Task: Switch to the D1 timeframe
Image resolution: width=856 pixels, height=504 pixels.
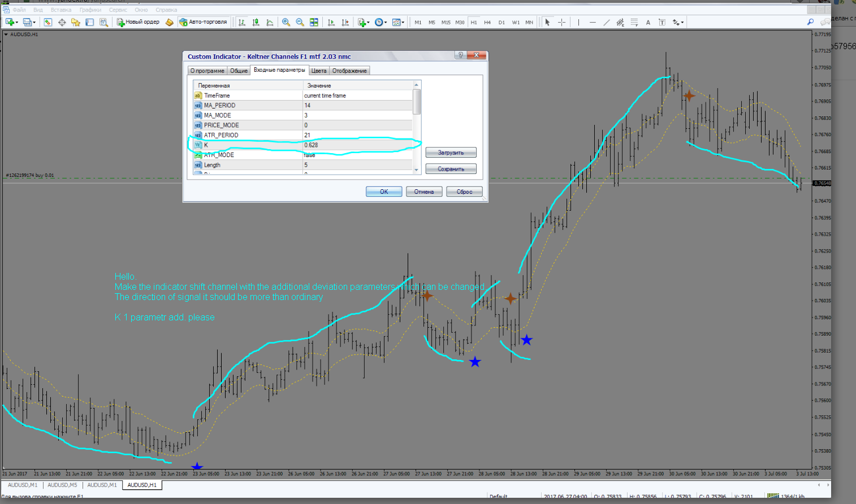Action: (502, 22)
